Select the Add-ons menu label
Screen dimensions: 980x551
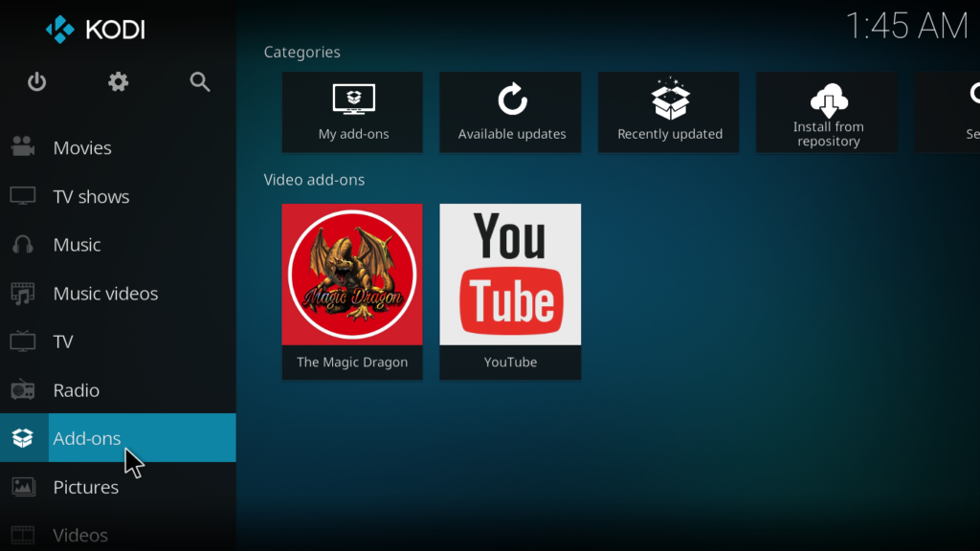pyautogui.click(x=87, y=438)
